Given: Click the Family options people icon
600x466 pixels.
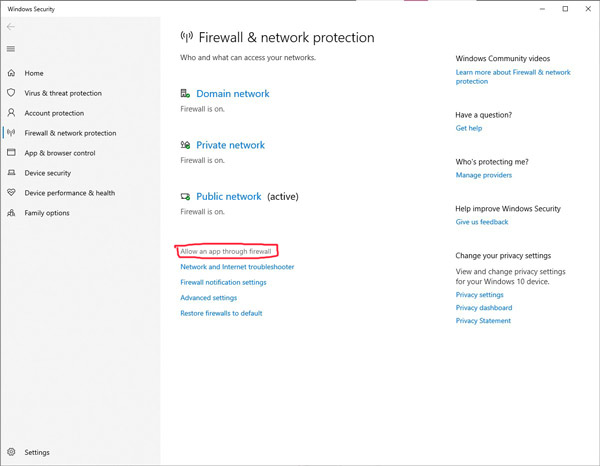Looking at the screenshot, I should (x=11, y=212).
